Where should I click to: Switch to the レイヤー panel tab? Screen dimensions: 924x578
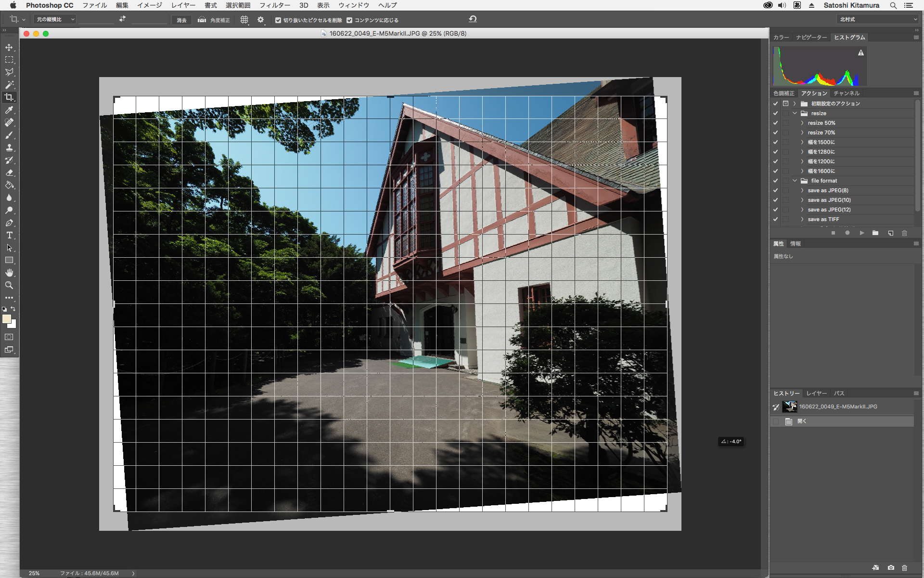[816, 394]
